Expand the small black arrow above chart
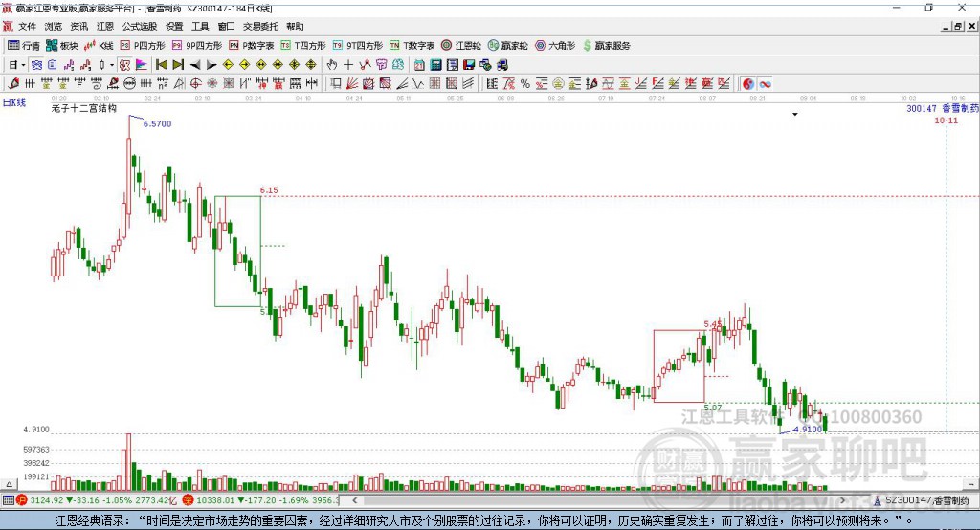 (795, 115)
